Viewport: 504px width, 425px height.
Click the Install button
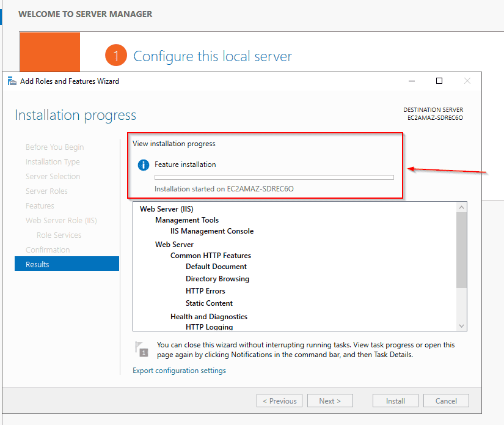(x=395, y=401)
